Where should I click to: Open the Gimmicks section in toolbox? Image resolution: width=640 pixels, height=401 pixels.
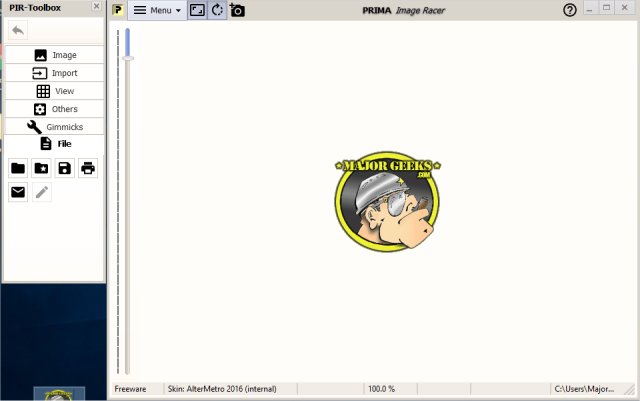click(x=54, y=127)
